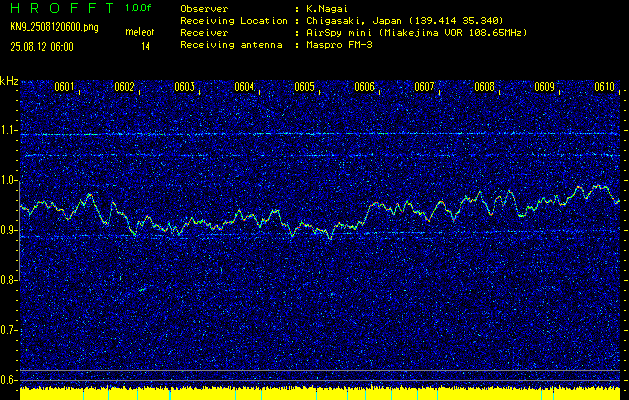Click the 0604 time marker
The image size is (629, 400).
point(244,87)
